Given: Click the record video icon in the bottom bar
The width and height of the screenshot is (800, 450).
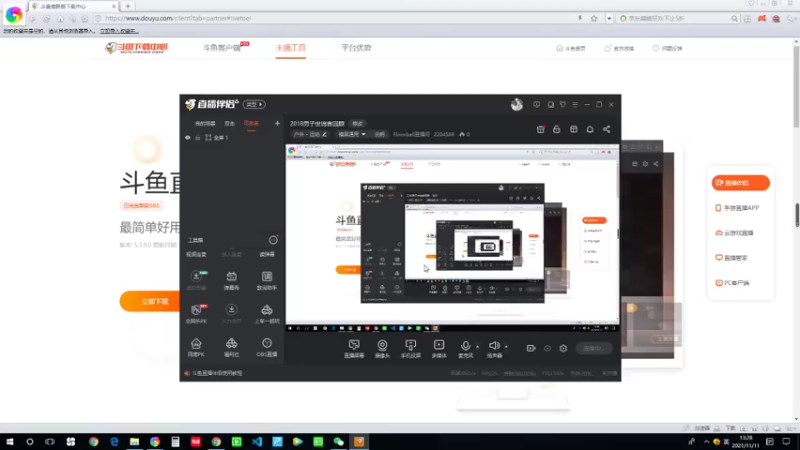Looking at the screenshot, I should click(531, 348).
